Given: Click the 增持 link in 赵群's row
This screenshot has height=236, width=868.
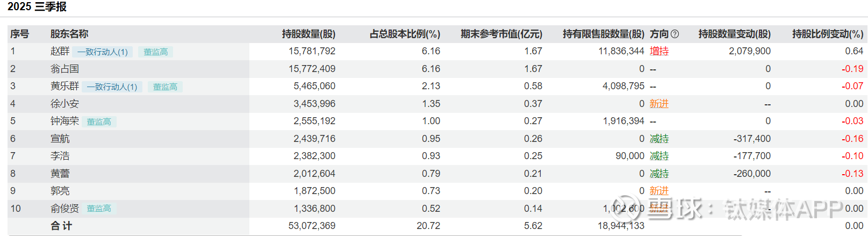Looking at the screenshot, I should pyautogui.click(x=659, y=51).
